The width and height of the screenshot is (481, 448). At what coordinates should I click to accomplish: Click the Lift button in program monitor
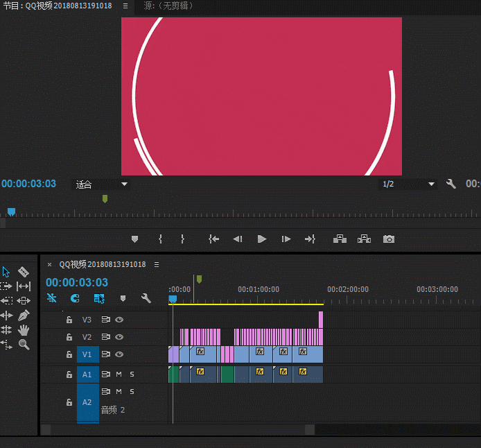tap(340, 239)
